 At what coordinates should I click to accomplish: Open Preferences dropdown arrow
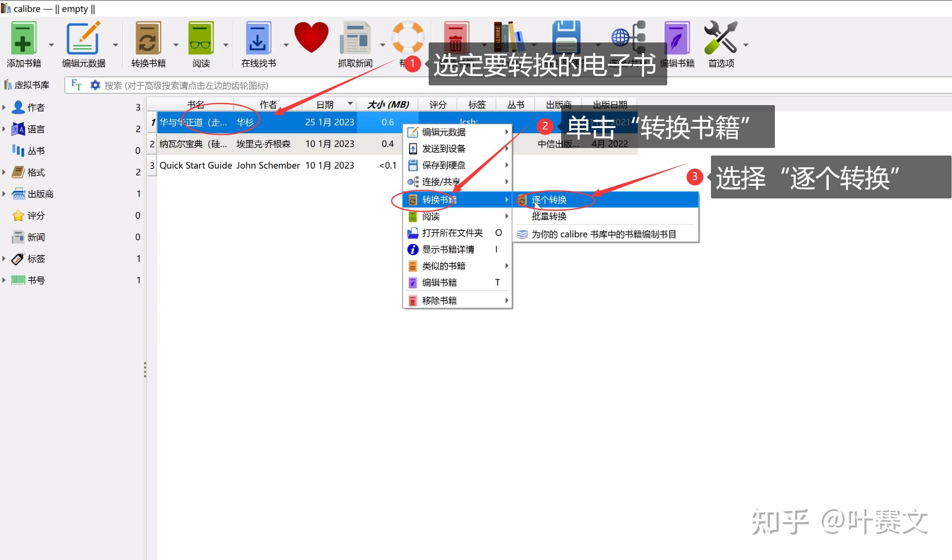point(745,45)
